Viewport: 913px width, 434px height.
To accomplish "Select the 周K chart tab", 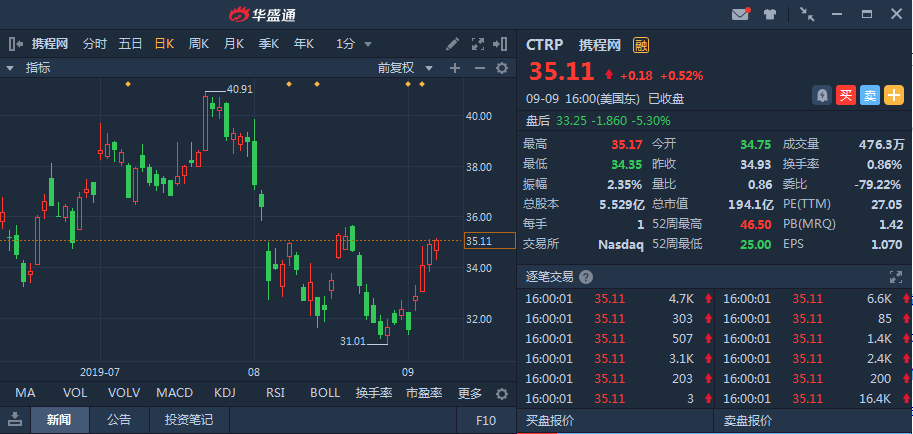I will [x=199, y=44].
